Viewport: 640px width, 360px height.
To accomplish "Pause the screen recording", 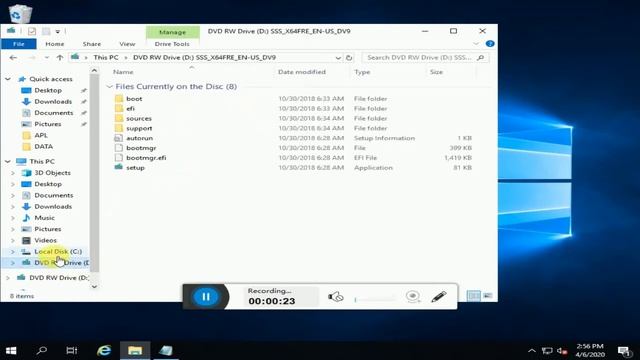I will point(206,297).
